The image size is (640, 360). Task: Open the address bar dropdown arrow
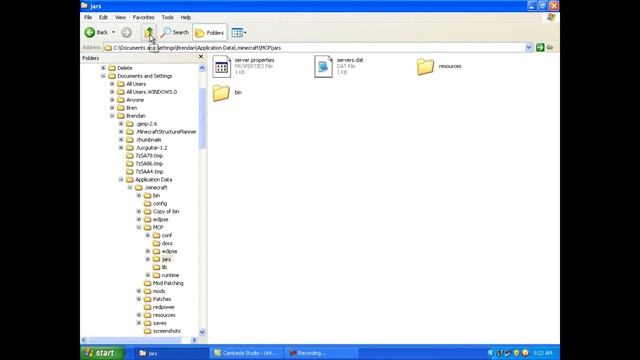click(529, 47)
